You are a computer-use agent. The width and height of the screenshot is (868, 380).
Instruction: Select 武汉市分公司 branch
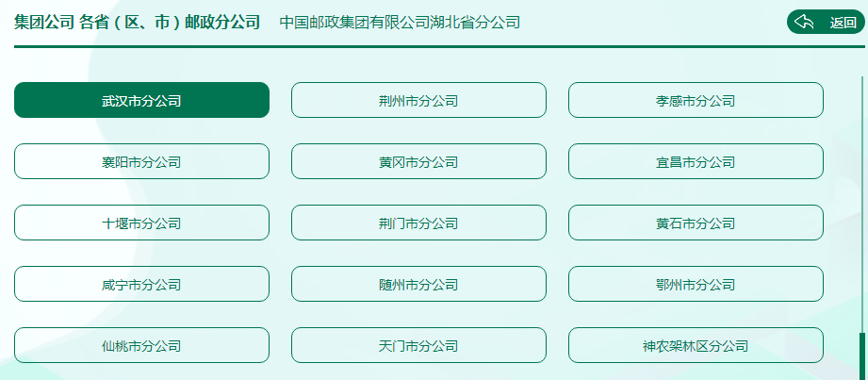coord(141,100)
